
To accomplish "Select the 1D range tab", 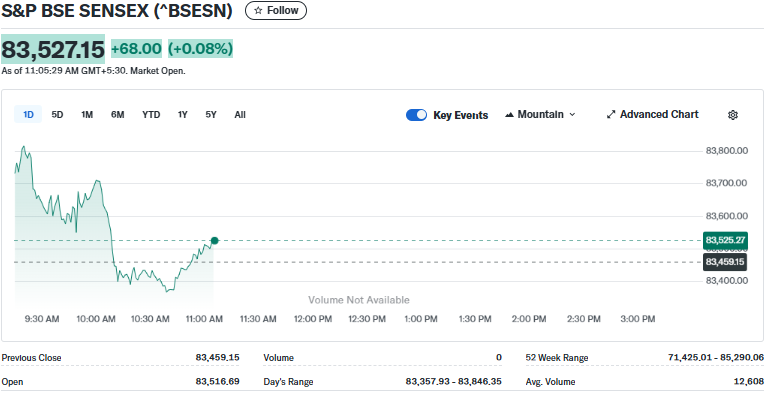I will coord(28,114).
